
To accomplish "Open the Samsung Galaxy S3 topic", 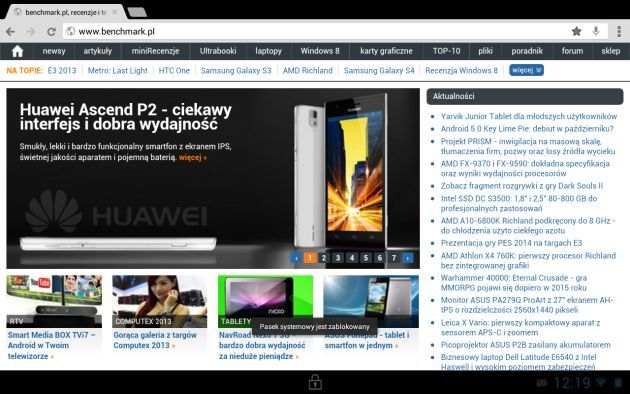I will pyautogui.click(x=236, y=70).
